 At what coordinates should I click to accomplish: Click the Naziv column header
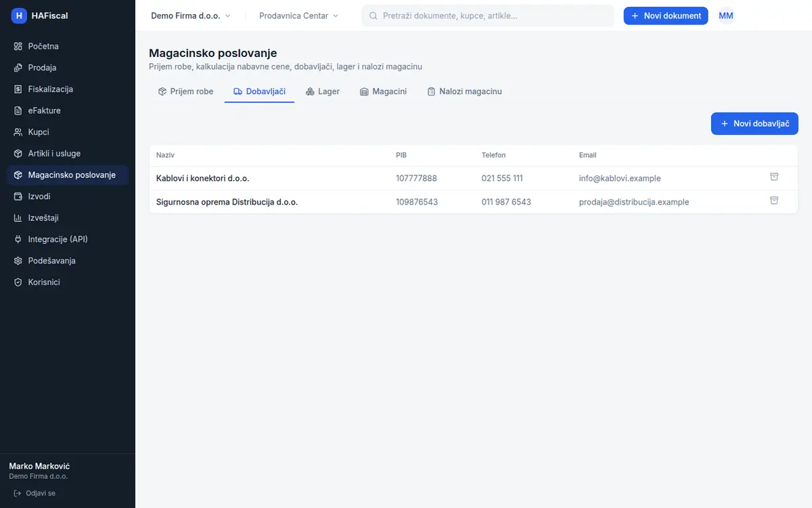tap(165, 155)
